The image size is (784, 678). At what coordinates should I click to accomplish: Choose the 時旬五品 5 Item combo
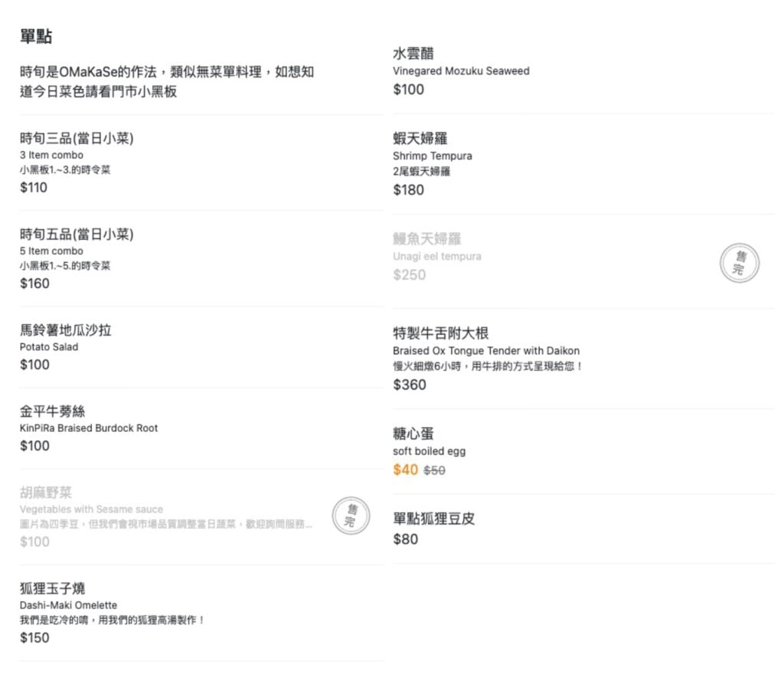77,234
